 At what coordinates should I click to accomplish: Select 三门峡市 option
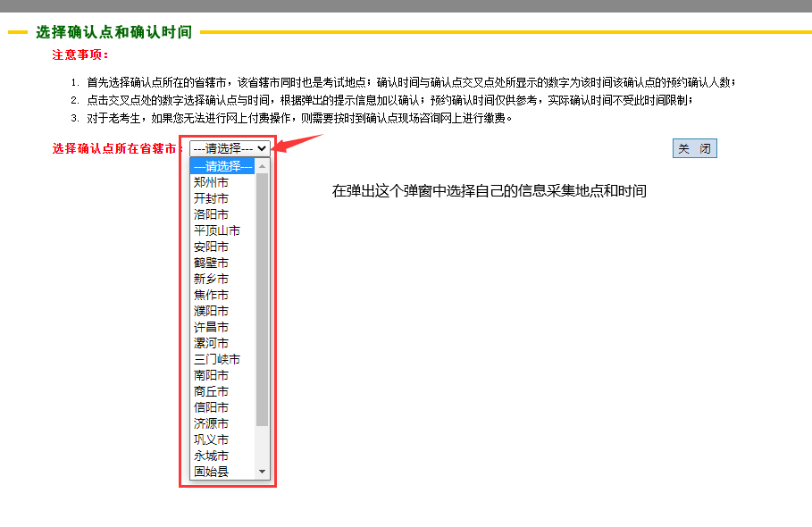pyautogui.click(x=217, y=359)
